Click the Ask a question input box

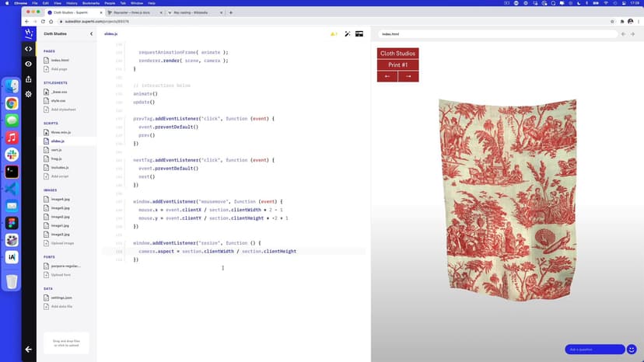point(594,350)
